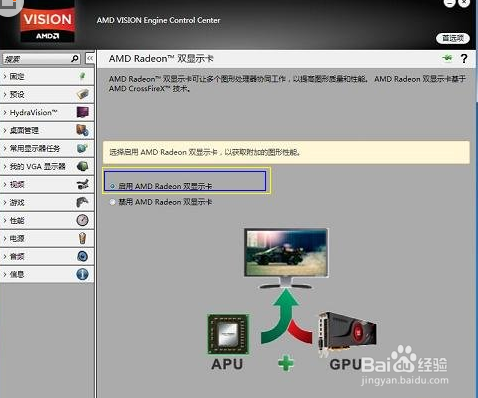Expand the 预设 section chevron
Screen dimensions: 478x398
click(5, 94)
